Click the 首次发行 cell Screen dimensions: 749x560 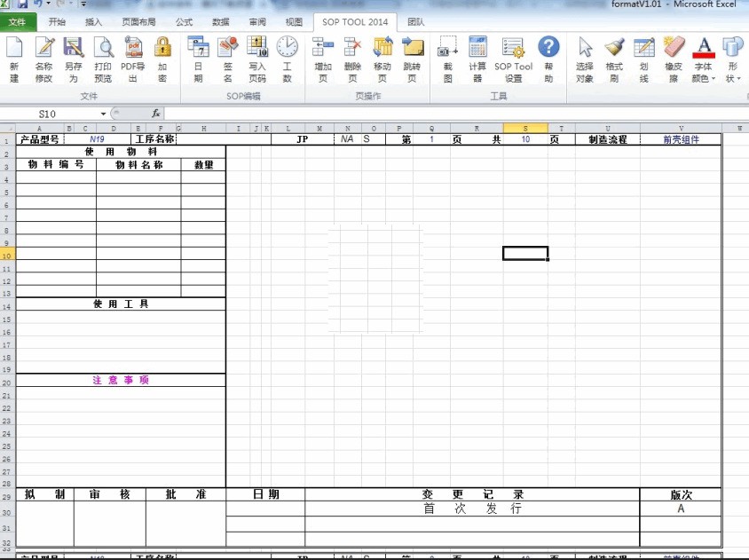tap(472, 509)
